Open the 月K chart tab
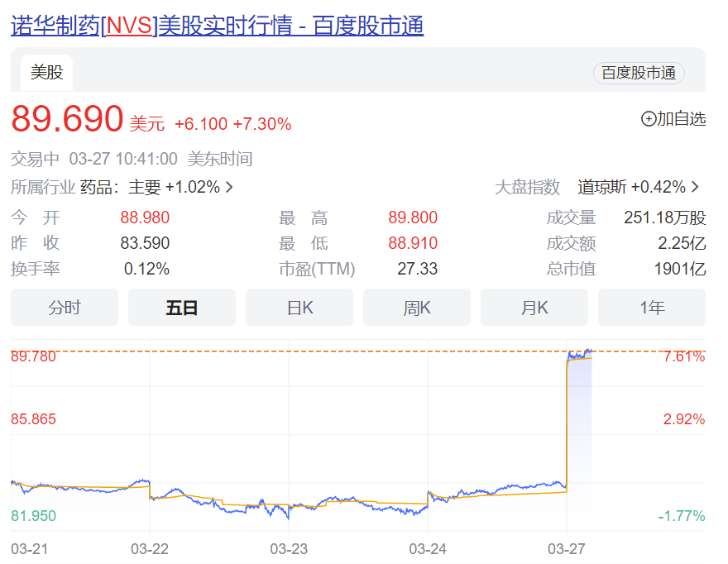The height and width of the screenshot is (564, 728). click(x=534, y=308)
